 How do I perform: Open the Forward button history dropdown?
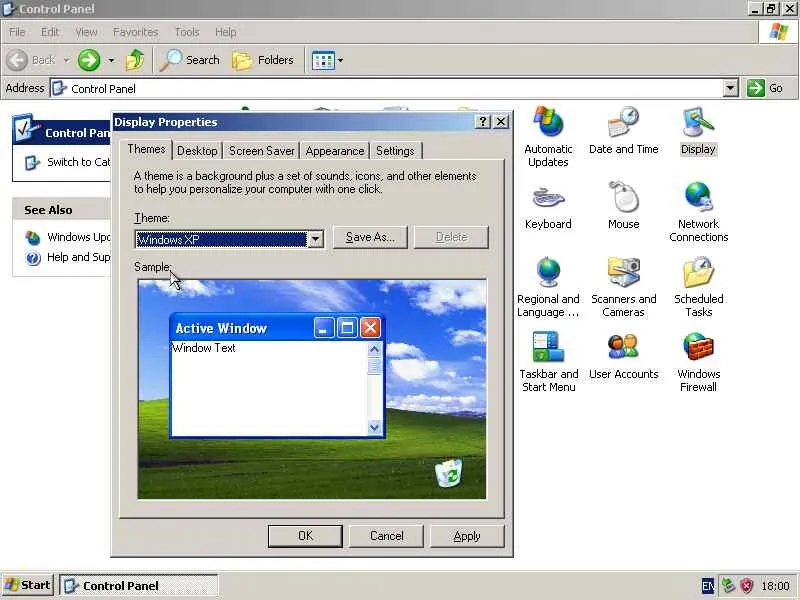click(x=111, y=60)
